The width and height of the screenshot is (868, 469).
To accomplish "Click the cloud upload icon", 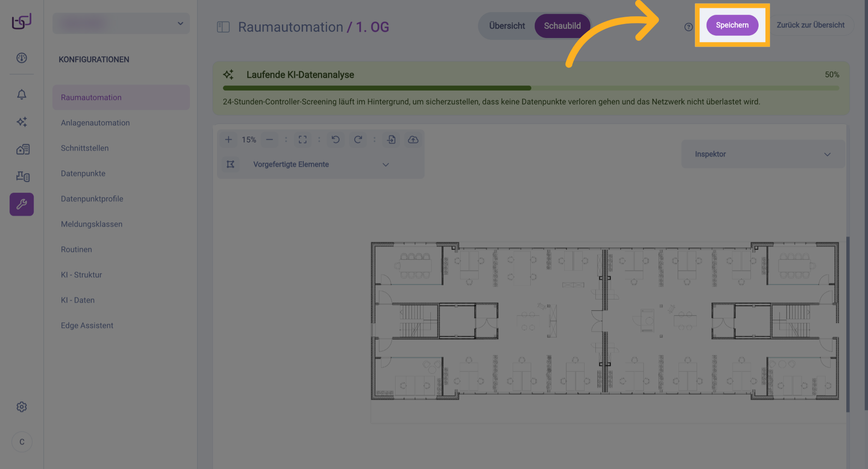I will click(413, 140).
